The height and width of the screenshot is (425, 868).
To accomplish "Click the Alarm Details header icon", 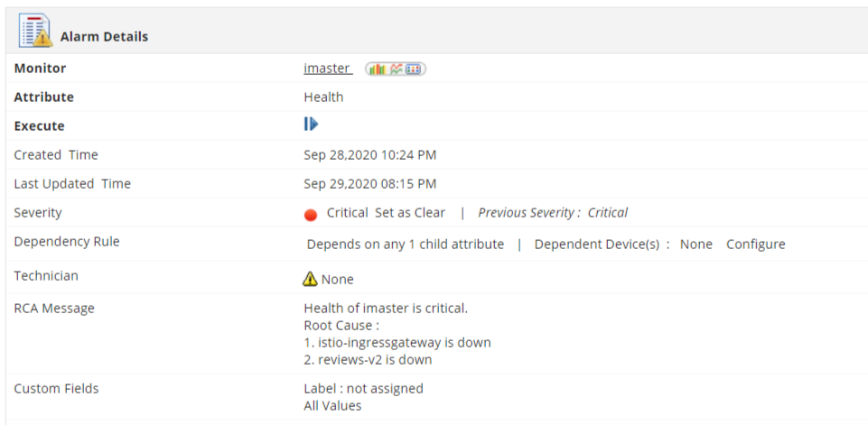I will click(x=35, y=32).
